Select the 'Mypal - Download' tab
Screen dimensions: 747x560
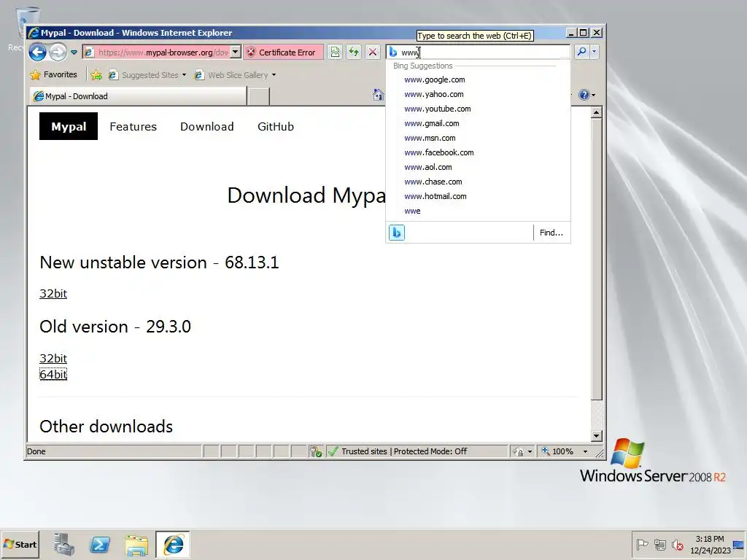138,96
